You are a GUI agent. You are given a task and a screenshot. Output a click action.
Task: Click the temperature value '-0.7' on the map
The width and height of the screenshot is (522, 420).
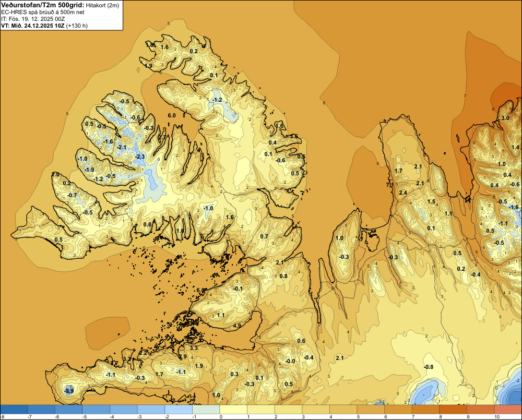(72, 195)
